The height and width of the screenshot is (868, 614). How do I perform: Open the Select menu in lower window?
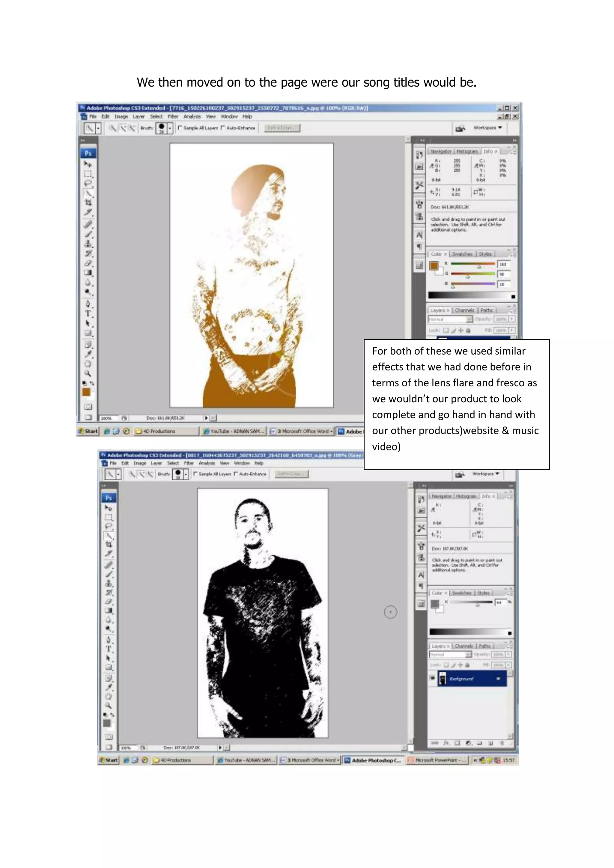[x=173, y=463]
